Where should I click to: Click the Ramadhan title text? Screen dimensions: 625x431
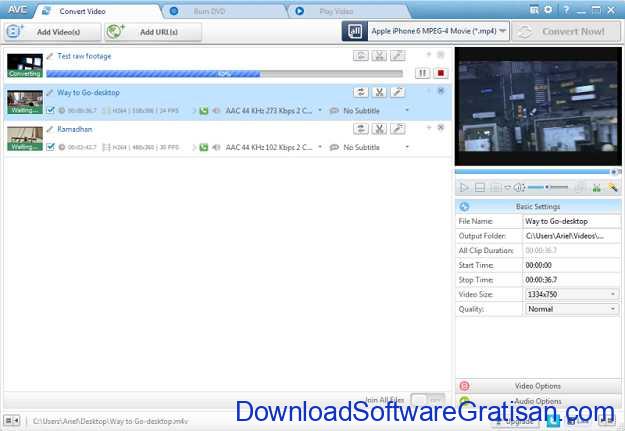(75, 129)
